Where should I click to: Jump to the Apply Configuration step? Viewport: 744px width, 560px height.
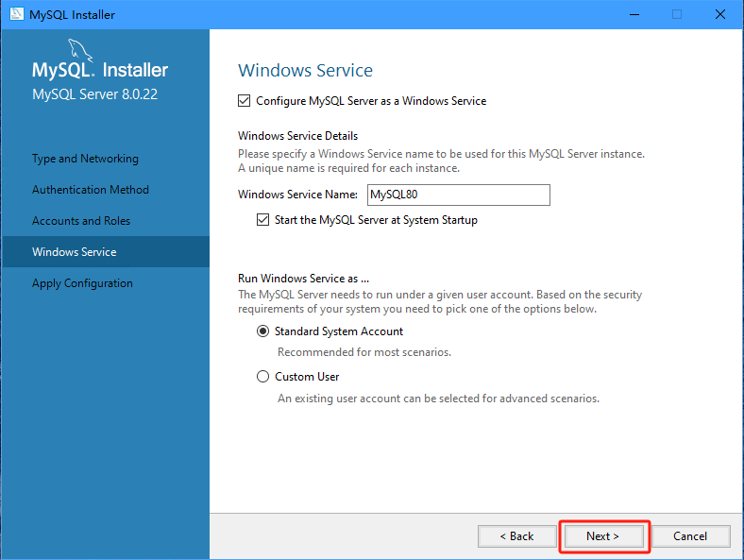tap(82, 283)
